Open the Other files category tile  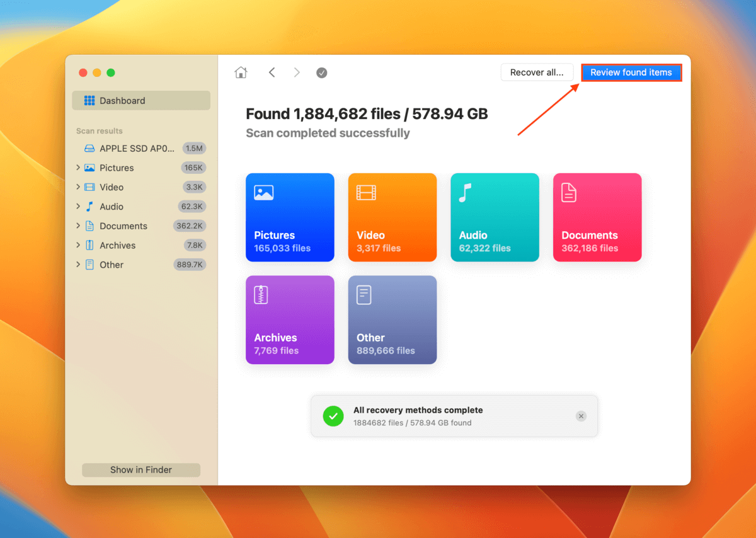[x=392, y=319]
